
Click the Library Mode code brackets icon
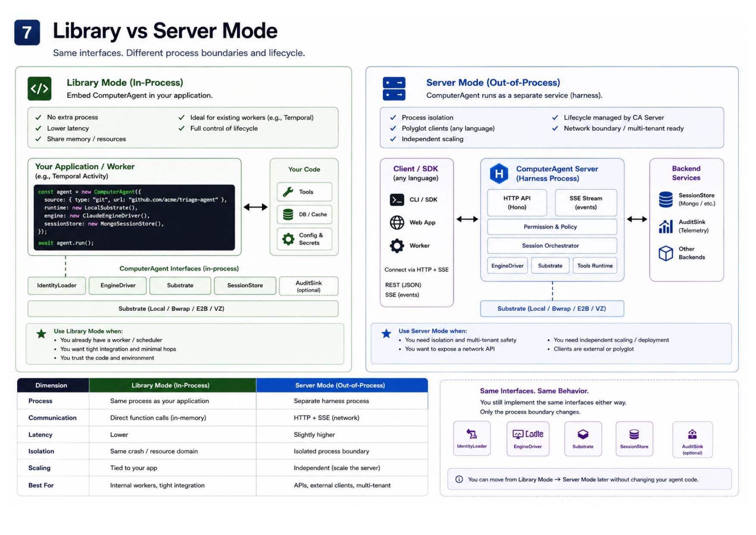pyautogui.click(x=39, y=88)
